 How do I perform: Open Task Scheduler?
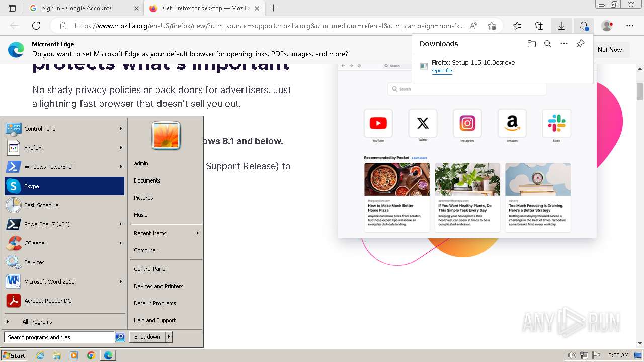64,205
